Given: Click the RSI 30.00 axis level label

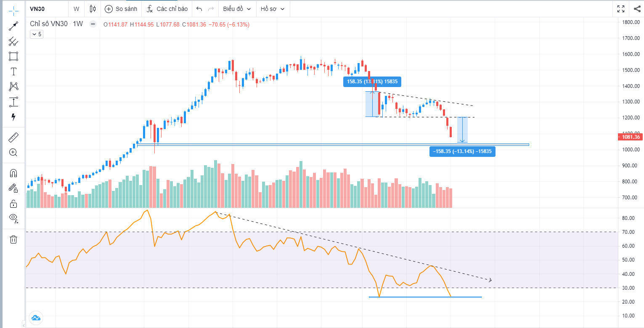Looking at the screenshot, I should pos(628,288).
